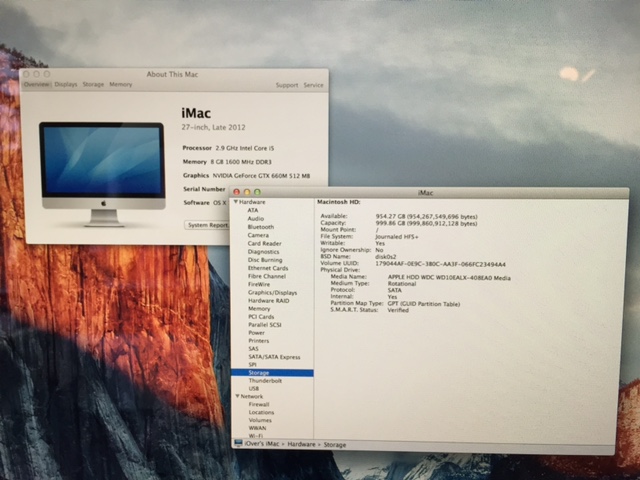The width and height of the screenshot is (640, 480).
Task: Click the Memory value 8 GB 1600 MHz DDR3
Action: click(x=241, y=162)
